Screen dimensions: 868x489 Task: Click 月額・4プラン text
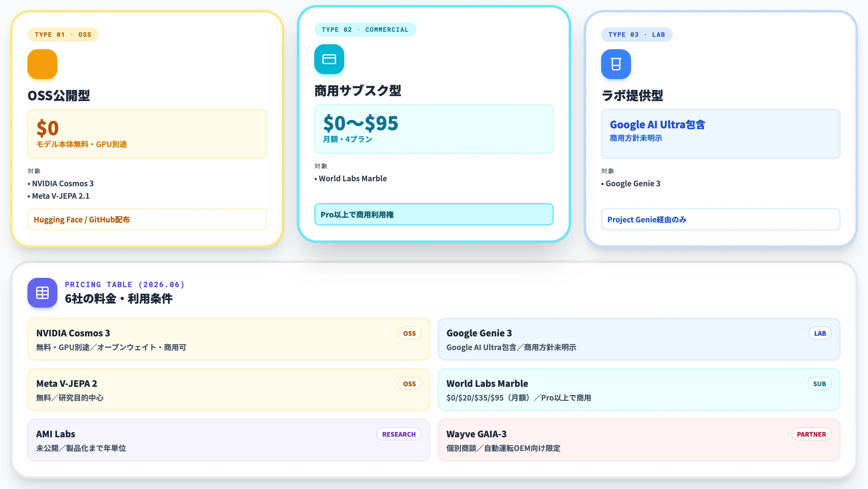pyautogui.click(x=348, y=139)
